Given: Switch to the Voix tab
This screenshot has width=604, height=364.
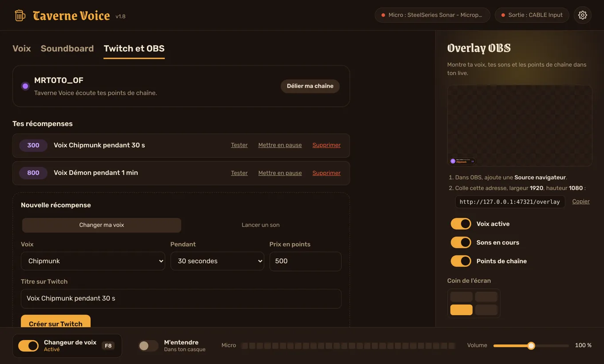Looking at the screenshot, I should (x=22, y=48).
